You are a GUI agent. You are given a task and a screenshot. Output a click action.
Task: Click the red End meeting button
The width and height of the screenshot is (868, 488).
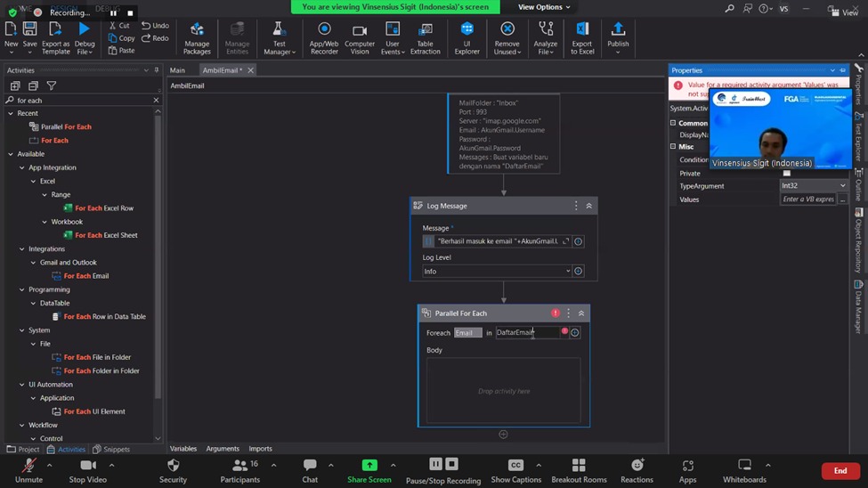click(840, 471)
